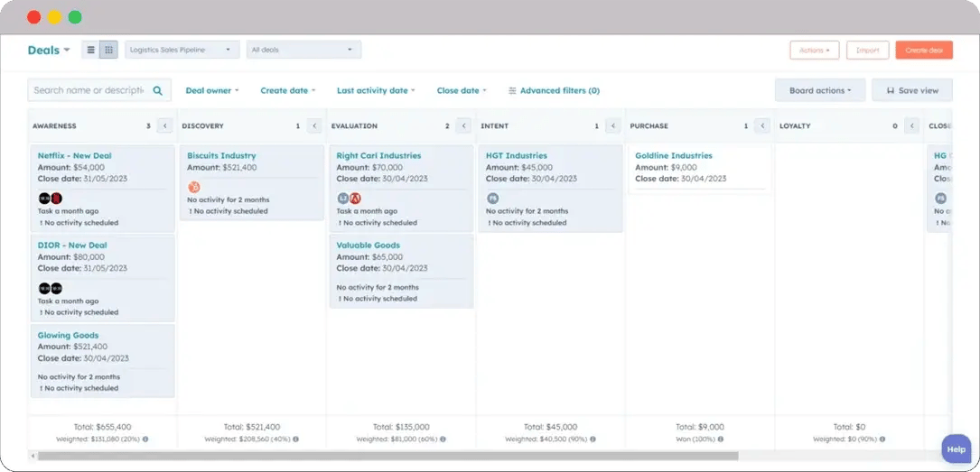Click LOYALTY column header text
The width and height of the screenshot is (980, 472).
click(x=795, y=125)
